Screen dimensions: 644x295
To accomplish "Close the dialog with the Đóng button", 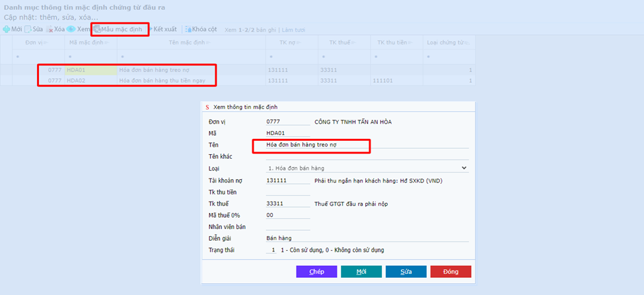I will [x=450, y=272].
